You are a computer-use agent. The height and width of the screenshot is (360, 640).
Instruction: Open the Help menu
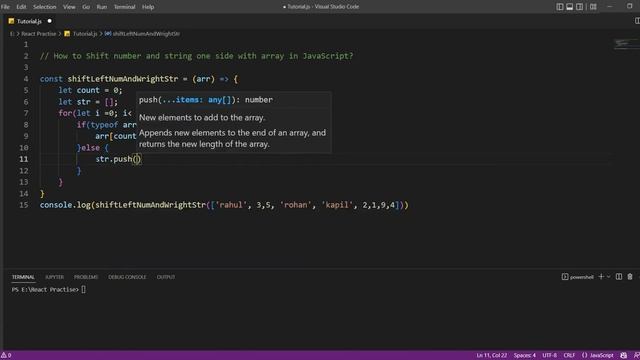[x=148, y=7]
